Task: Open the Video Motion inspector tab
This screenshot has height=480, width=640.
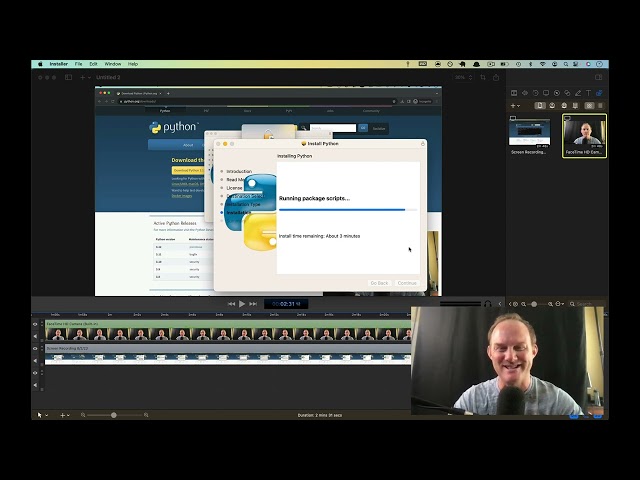Action: tap(536, 93)
